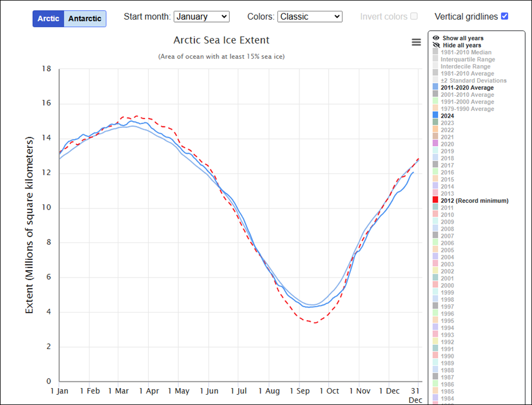Show the 2009 series in the legend
Screen dimensions: 532x405
[447, 221]
